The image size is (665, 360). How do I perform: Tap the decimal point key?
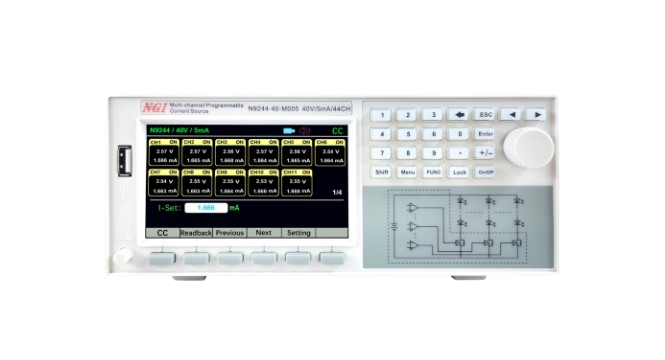tap(459, 153)
